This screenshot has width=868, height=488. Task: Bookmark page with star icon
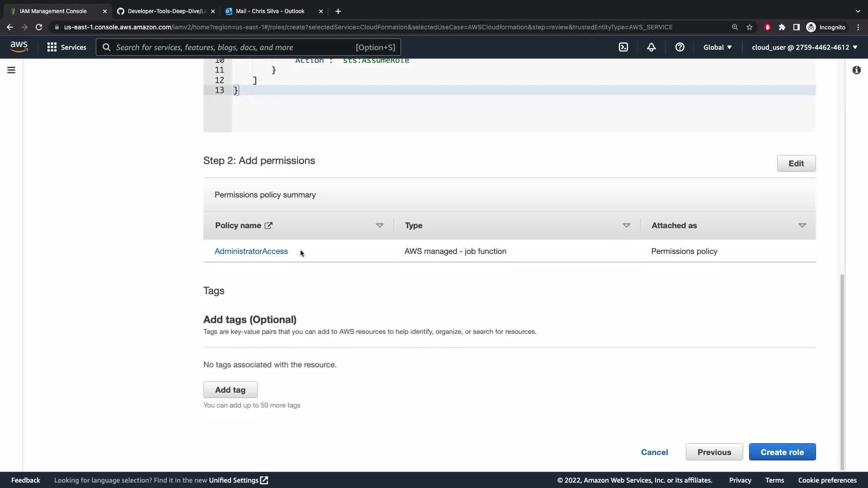click(750, 27)
